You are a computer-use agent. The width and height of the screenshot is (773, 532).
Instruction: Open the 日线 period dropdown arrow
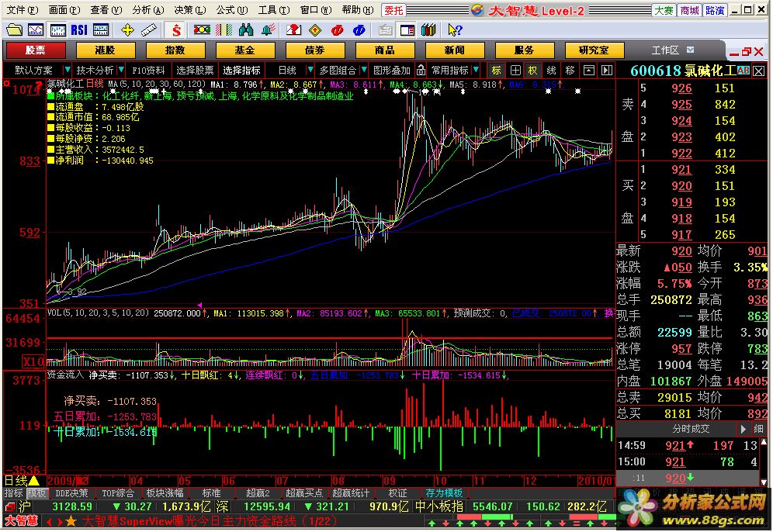point(310,70)
